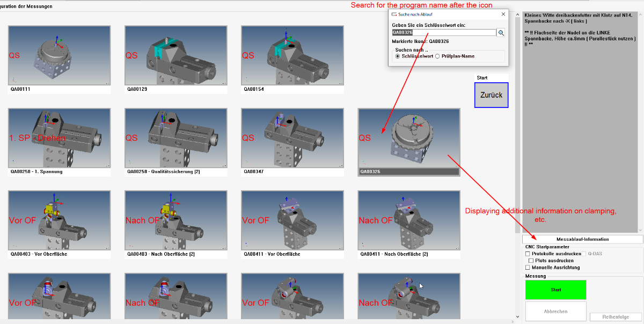This screenshot has width=644, height=324.
Task: Click the 'Geben Sie ein Schlüsselwort ein:' label
Action: [428, 25]
